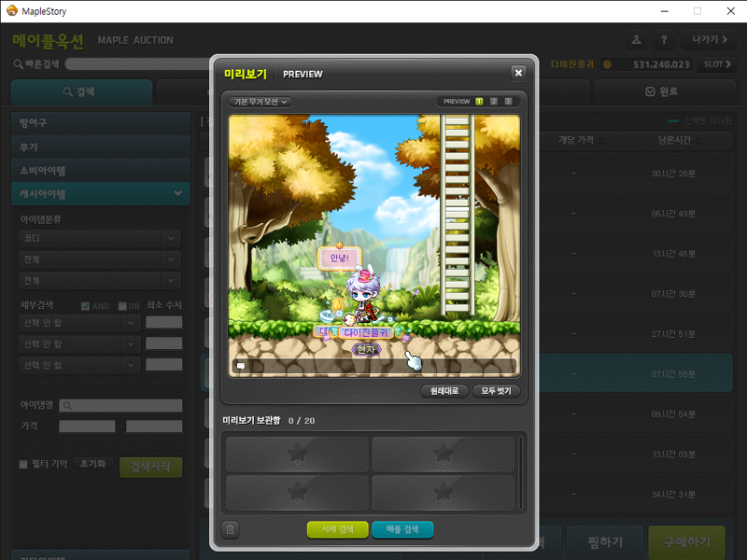Click the 나가기 exit button
This screenshot has height=560, width=747.
point(710,39)
